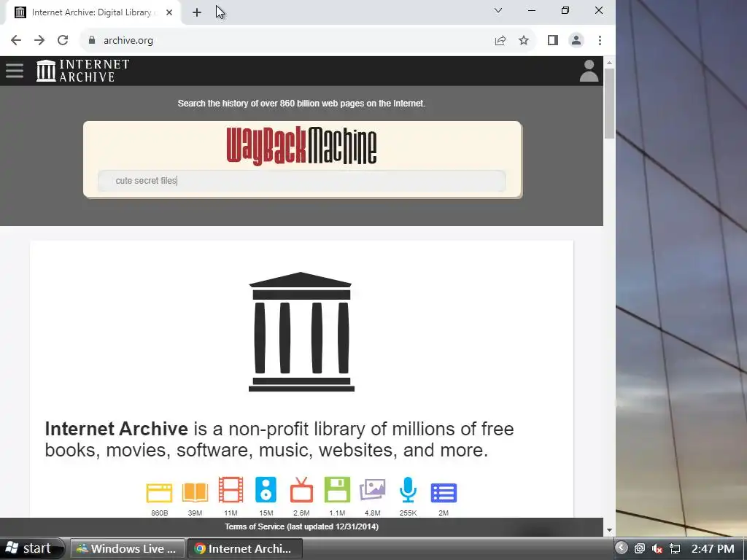This screenshot has height=560, width=747.
Task: Click the network connection tray icon
Action: click(675, 548)
